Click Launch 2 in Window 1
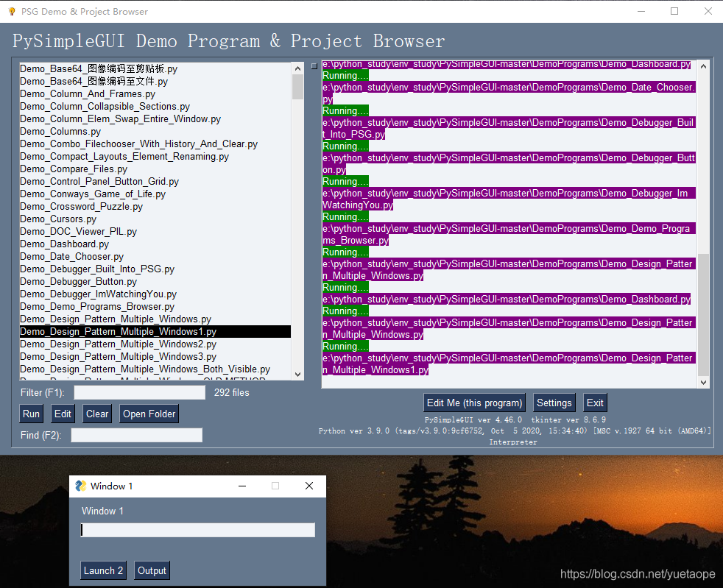This screenshot has height=588, width=723. (x=103, y=570)
